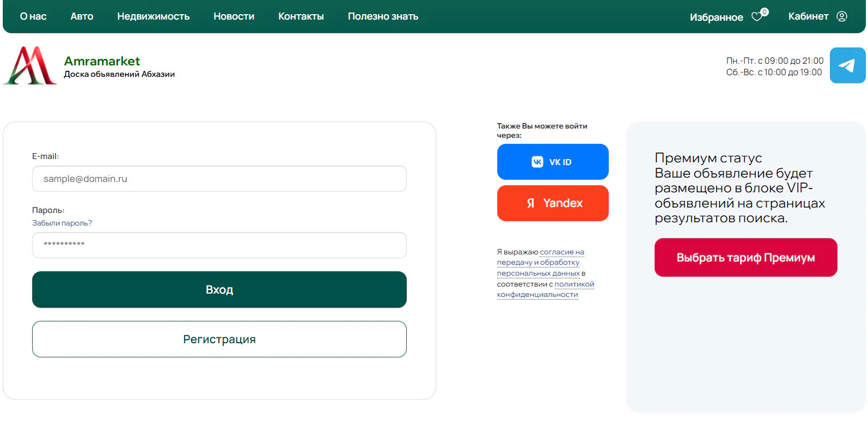868x438 pixels.
Task: Click the Amramarket site title text
Action: click(102, 61)
